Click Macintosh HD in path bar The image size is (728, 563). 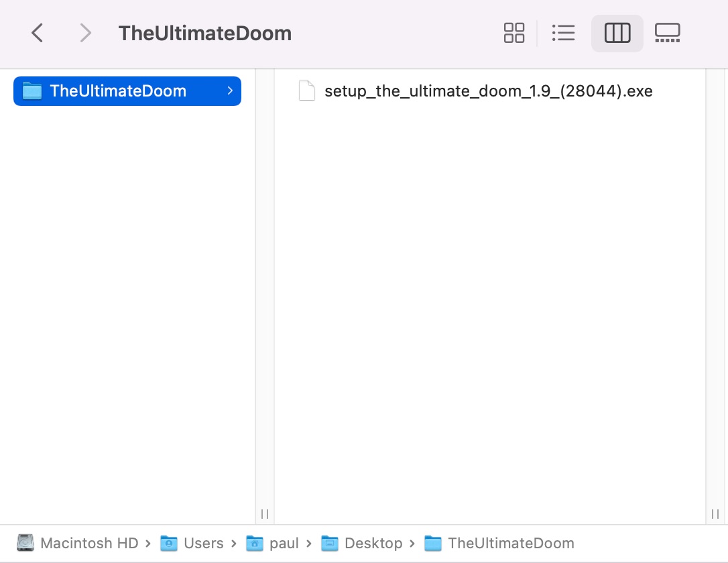click(x=89, y=543)
